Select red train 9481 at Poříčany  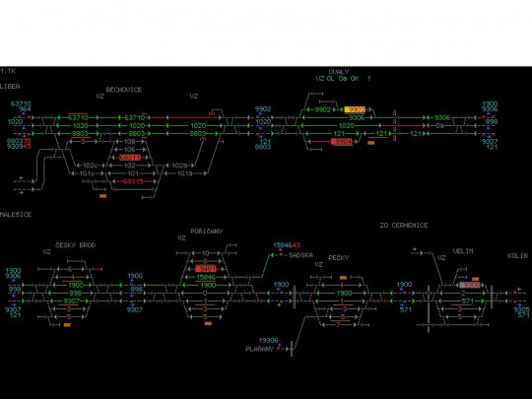click(x=206, y=269)
